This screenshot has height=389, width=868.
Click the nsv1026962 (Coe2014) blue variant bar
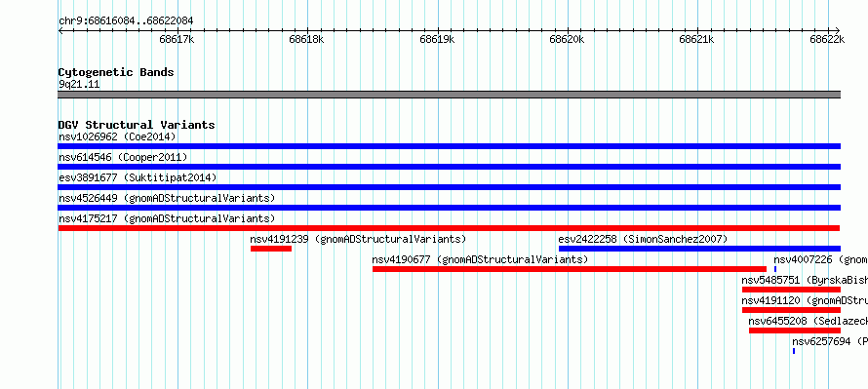click(449, 146)
